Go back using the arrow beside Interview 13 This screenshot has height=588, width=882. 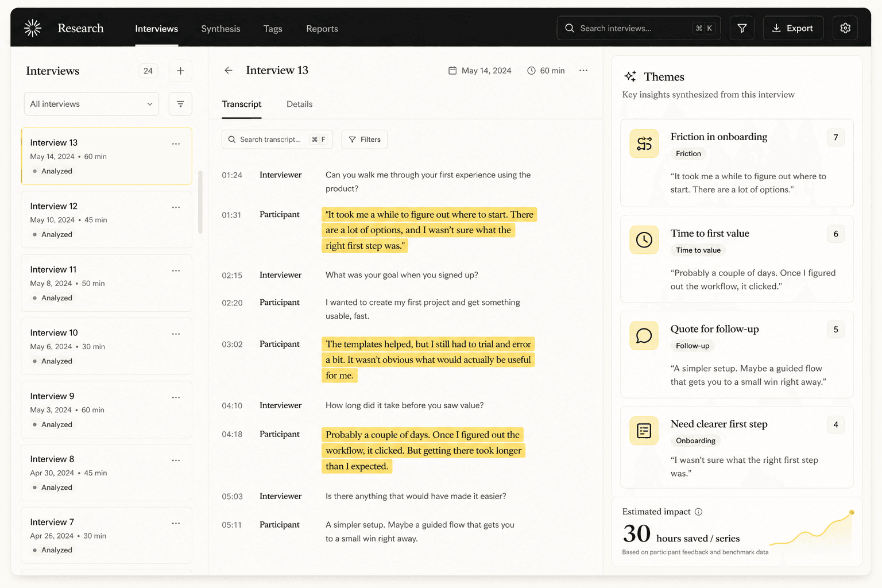(229, 70)
